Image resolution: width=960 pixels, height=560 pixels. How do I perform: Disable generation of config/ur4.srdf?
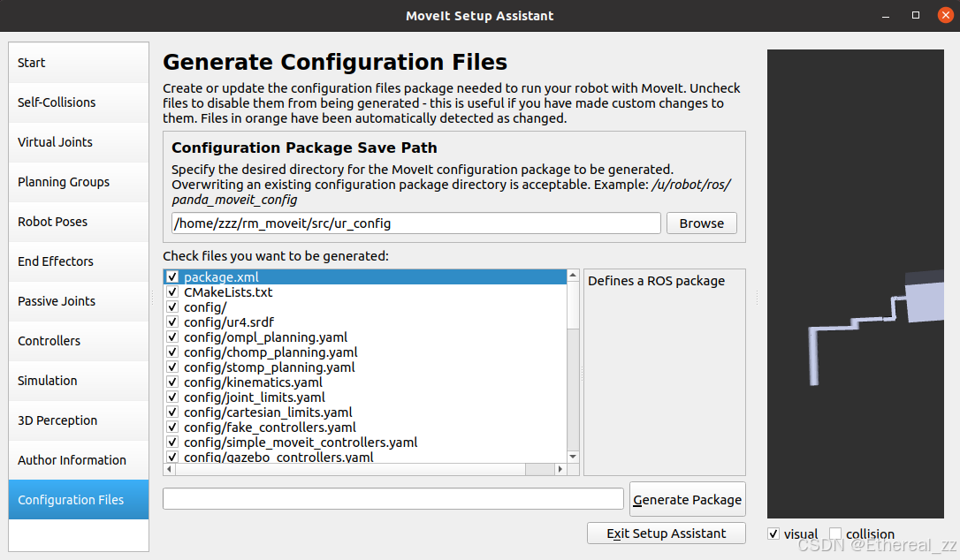tap(172, 322)
